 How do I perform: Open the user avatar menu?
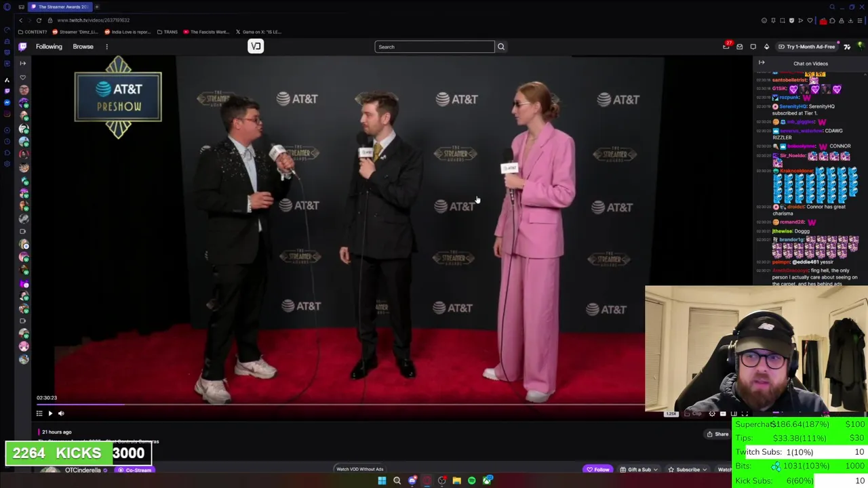coord(860,46)
